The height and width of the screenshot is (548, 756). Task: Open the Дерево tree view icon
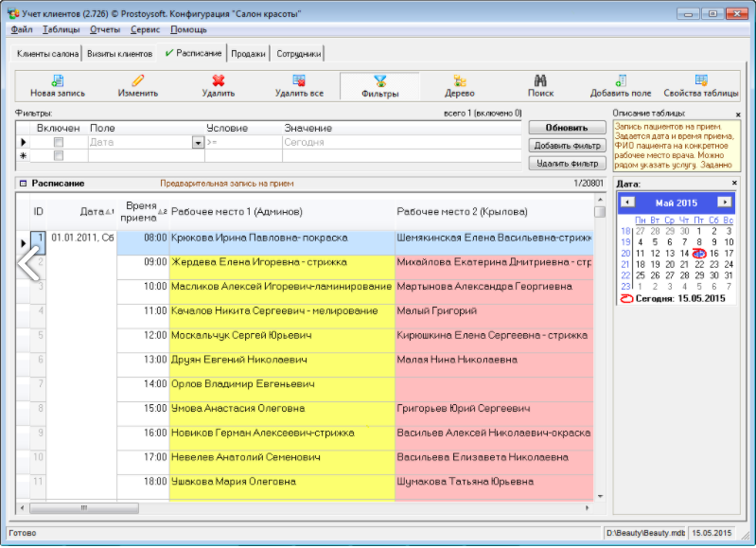[460, 81]
